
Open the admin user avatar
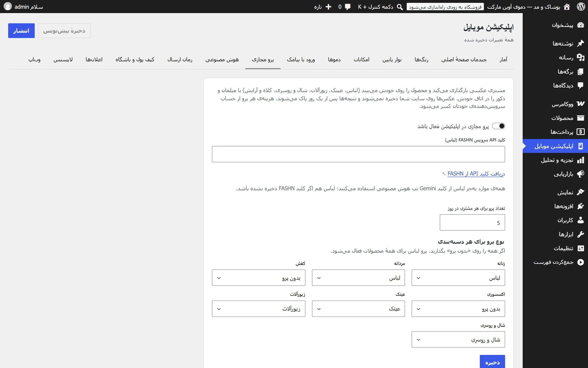point(8,7)
